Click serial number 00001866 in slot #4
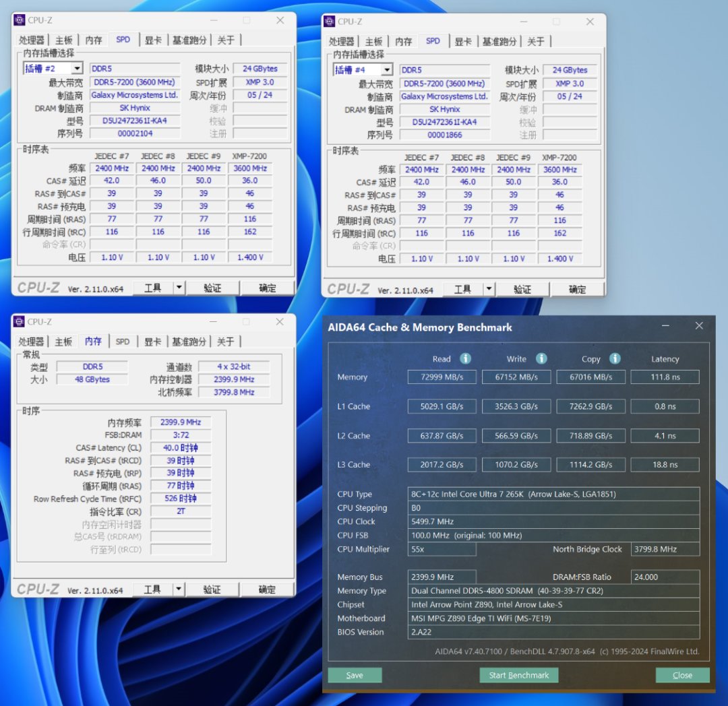 [445, 135]
